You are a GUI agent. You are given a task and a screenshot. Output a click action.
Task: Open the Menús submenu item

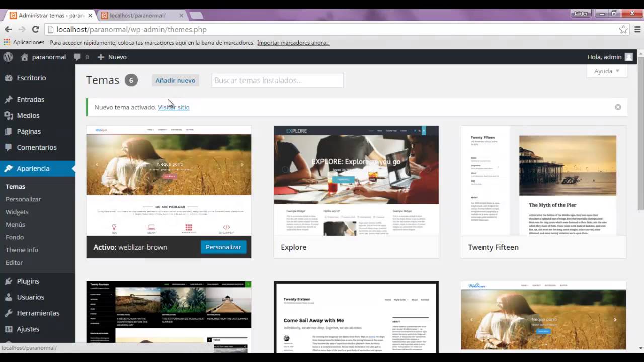tap(15, 224)
